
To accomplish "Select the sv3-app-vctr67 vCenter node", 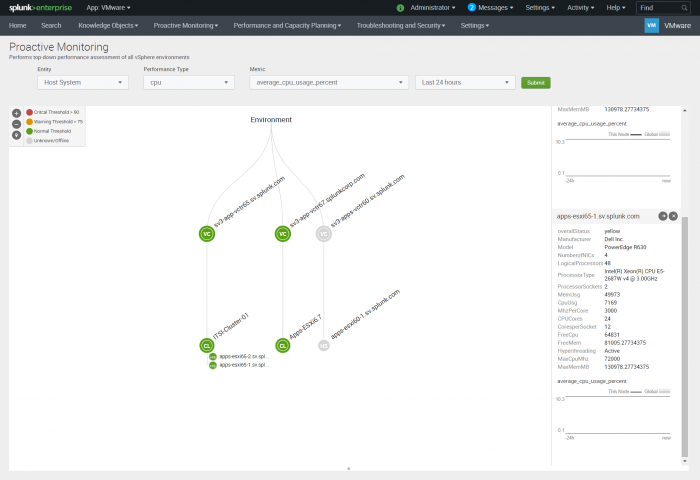I will tap(283, 234).
